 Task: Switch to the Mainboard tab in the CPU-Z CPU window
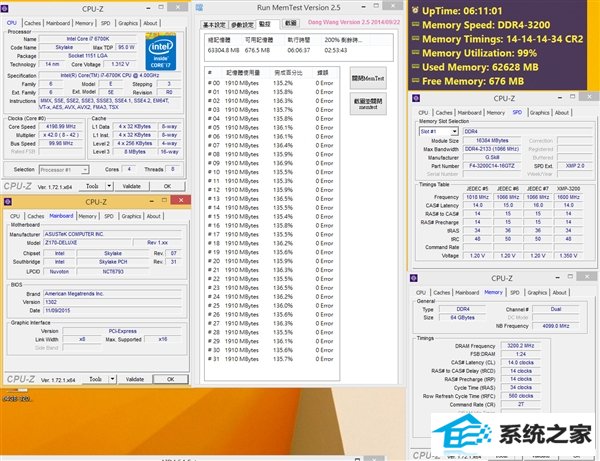pyautogui.click(x=58, y=23)
